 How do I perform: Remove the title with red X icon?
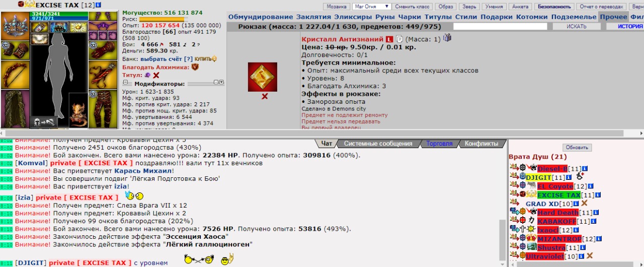156,75
